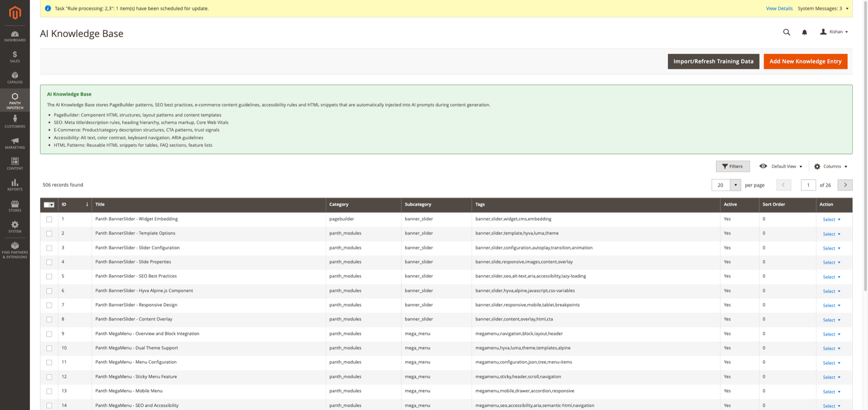Image resolution: width=868 pixels, height=410 pixels.
Task: Open the Stores storefront icon menu
Action: click(x=15, y=206)
